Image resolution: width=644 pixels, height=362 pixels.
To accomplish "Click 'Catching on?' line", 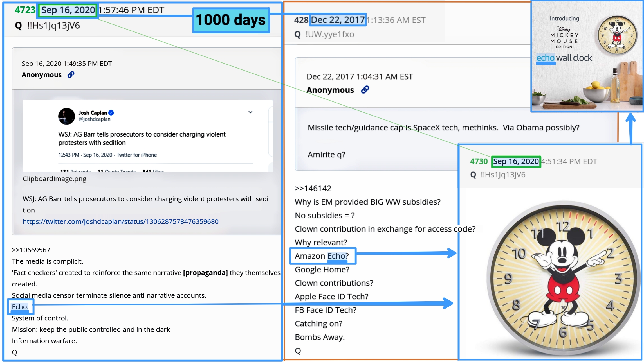I will tap(318, 323).
